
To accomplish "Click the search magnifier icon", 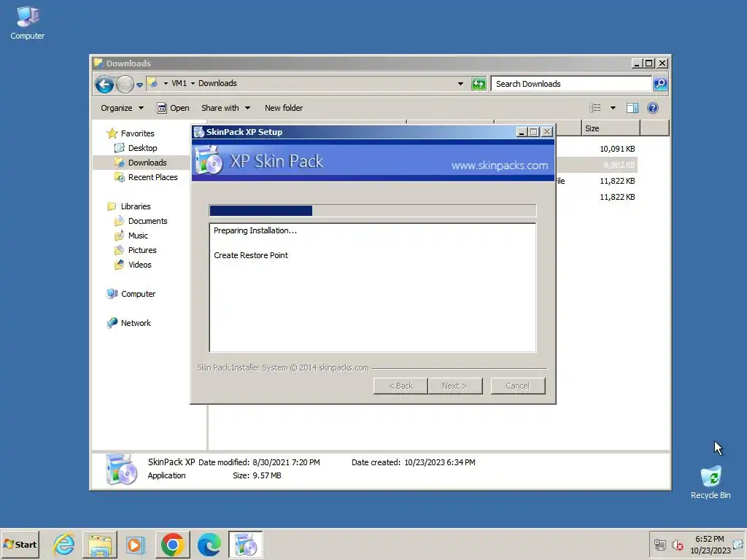I will (x=660, y=84).
